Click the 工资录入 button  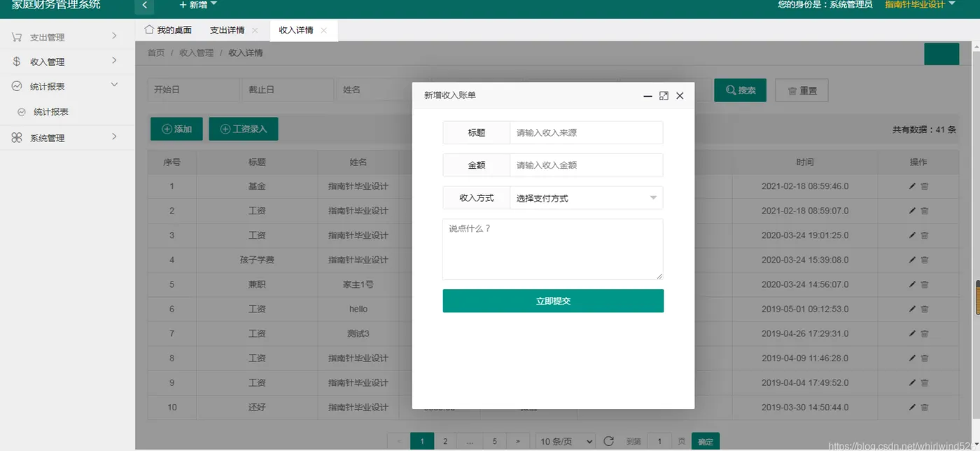(x=244, y=129)
